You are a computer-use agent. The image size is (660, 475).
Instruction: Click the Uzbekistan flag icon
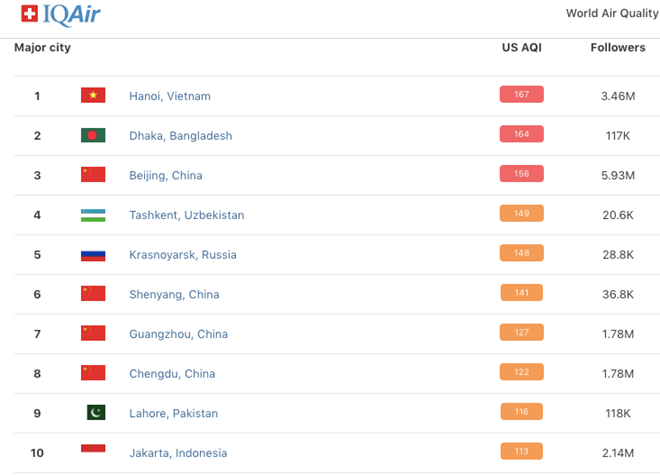[93, 215]
